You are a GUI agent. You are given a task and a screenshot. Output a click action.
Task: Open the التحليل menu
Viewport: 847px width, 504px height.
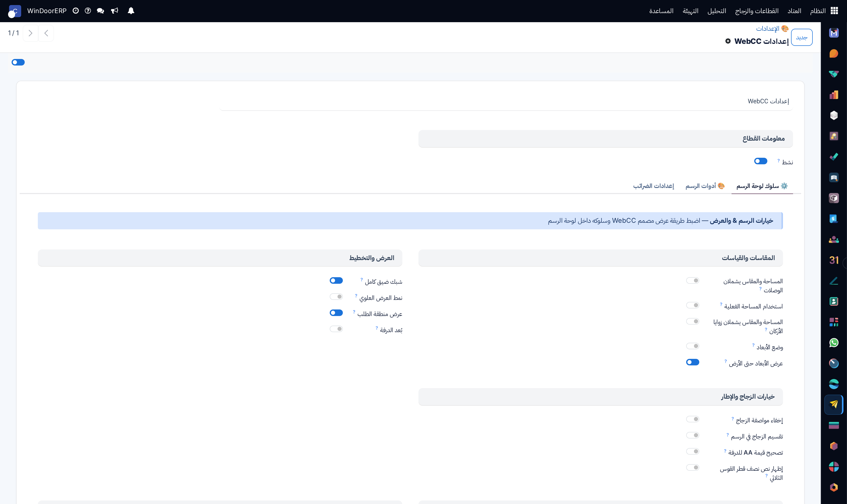(716, 11)
